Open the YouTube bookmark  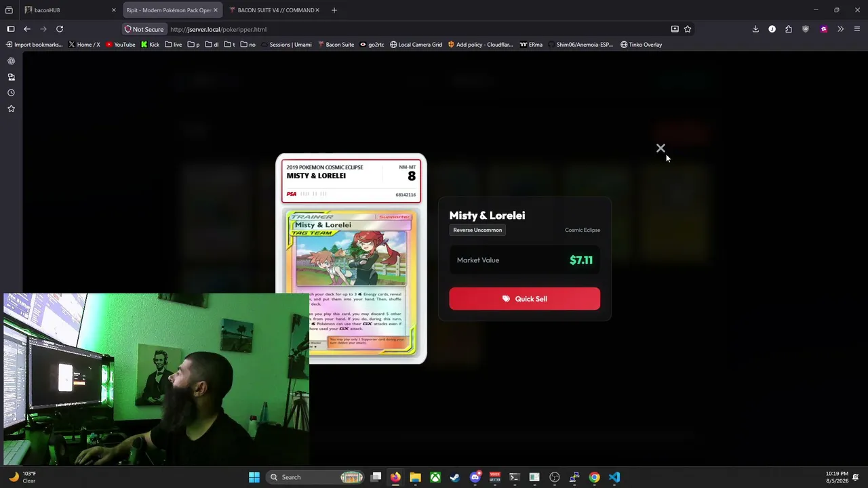[x=120, y=45]
